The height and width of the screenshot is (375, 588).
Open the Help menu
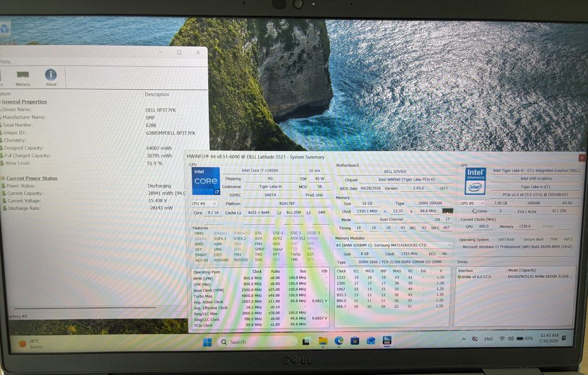tap(5, 62)
